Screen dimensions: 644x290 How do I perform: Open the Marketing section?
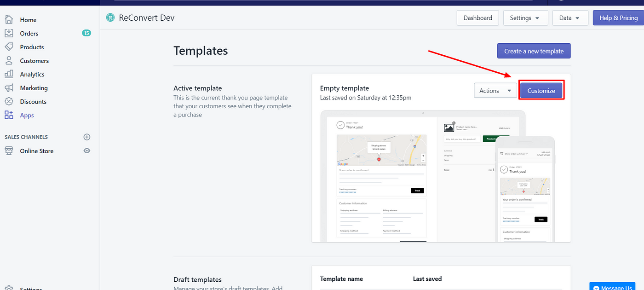coord(34,88)
